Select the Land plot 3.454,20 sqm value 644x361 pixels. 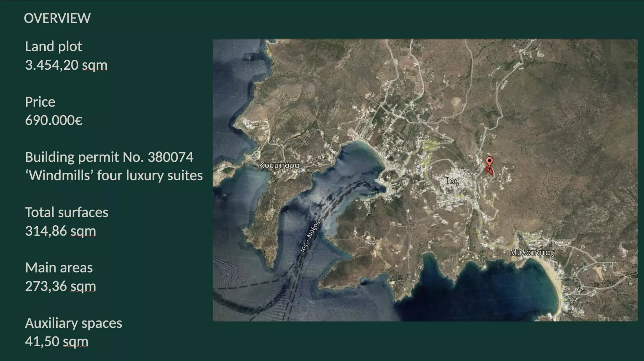[x=66, y=64]
